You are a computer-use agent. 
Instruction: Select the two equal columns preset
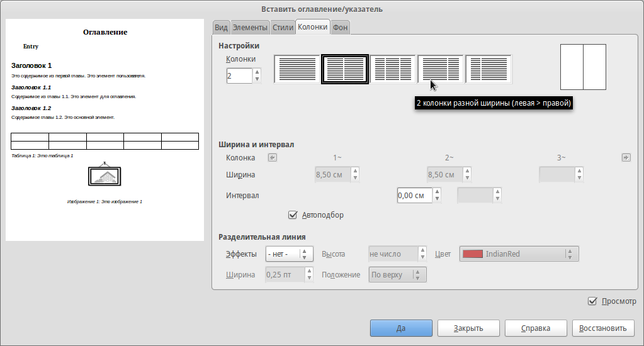click(x=344, y=69)
